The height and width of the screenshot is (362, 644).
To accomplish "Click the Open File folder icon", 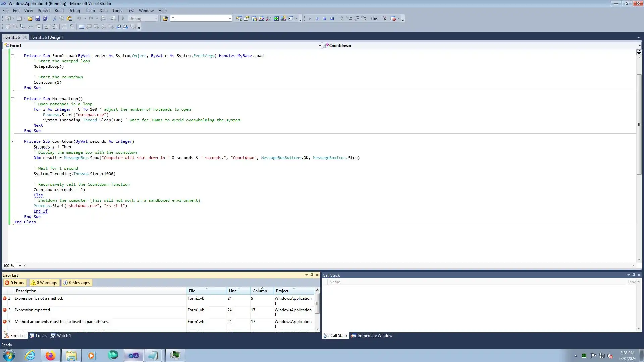I will pyautogui.click(x=30, y=19).
